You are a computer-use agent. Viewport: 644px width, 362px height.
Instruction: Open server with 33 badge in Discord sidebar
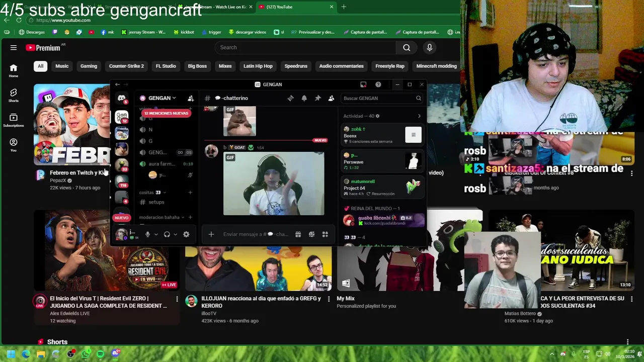[x=122, y=165]
